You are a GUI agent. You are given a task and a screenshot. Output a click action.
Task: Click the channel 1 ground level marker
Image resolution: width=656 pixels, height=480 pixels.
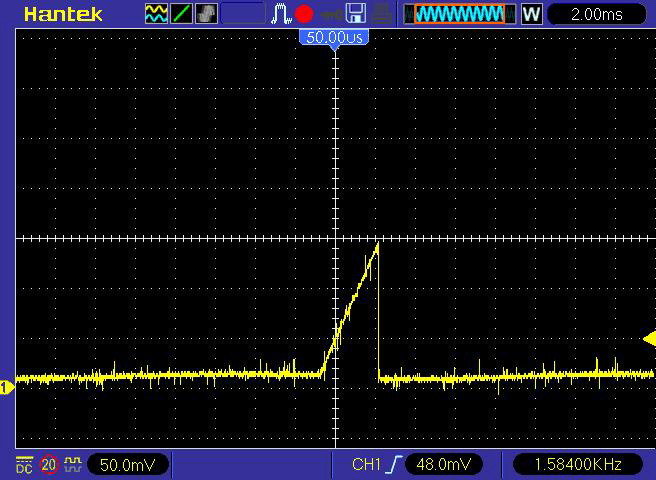click(6, 387)
